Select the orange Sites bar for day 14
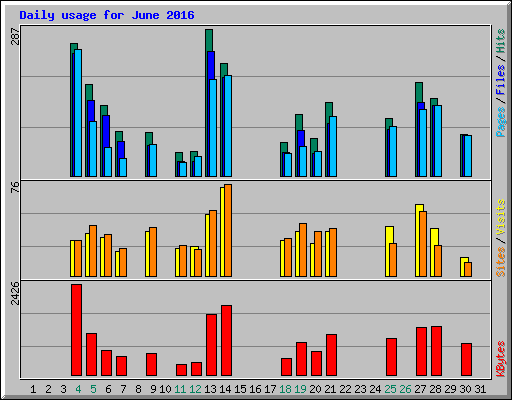 [x=228, y=230]
